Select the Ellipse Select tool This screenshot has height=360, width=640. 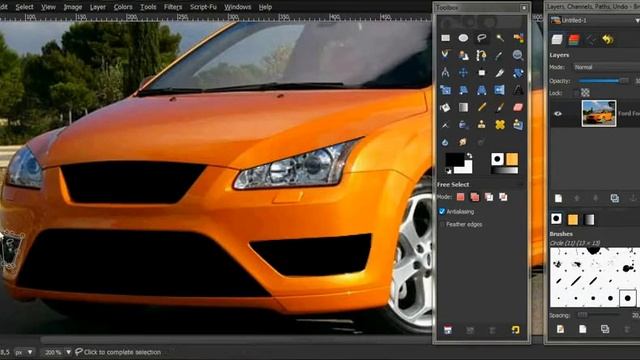coord(463,38)
